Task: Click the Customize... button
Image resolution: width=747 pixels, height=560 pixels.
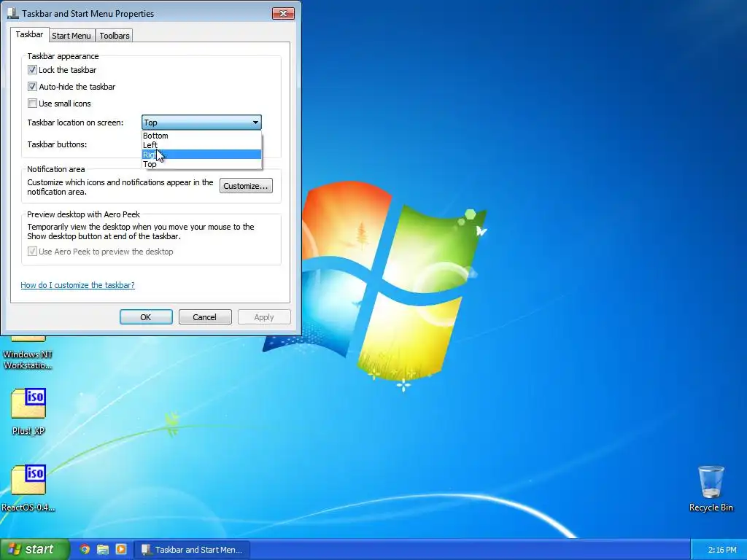Action: (246, 186)
